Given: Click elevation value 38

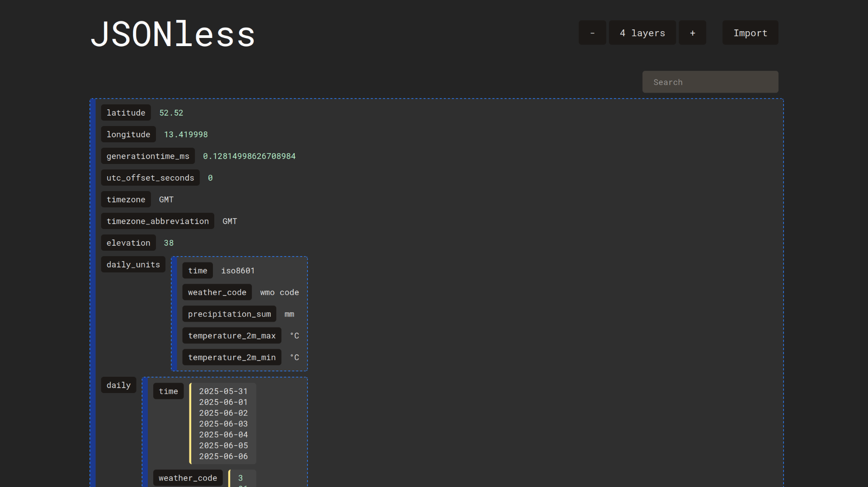Looking at the screenshot, I should pyautogui.click(x=169, y=243).
